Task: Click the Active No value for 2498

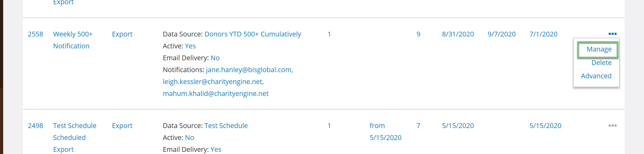Action: pyautogui.click(x=189, y=138)
